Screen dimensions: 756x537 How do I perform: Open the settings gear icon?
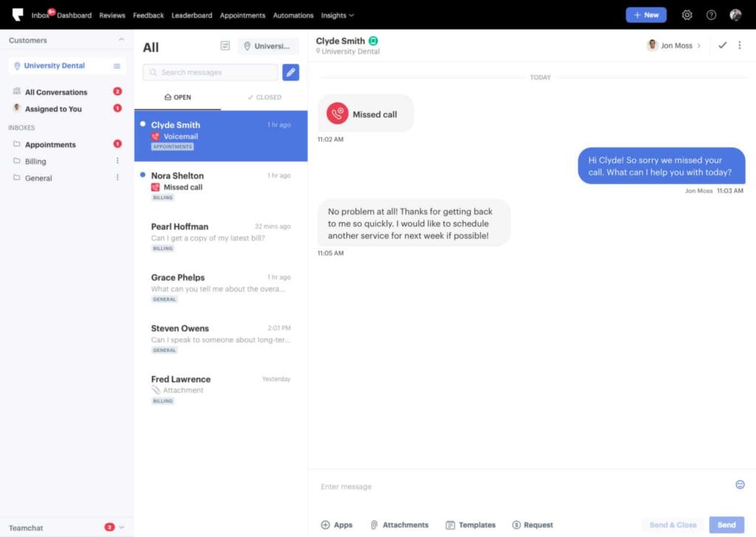(687, 15)
